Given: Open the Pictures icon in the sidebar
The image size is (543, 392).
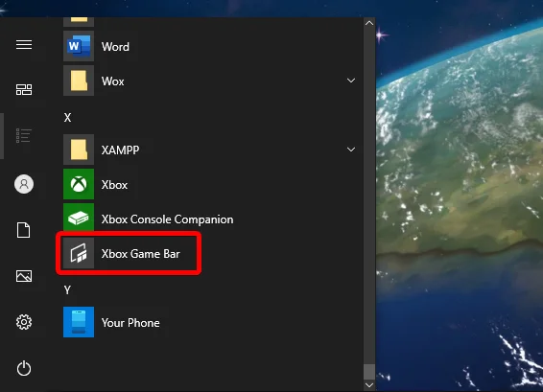Looking at the screenshot, I should [24, 276].
